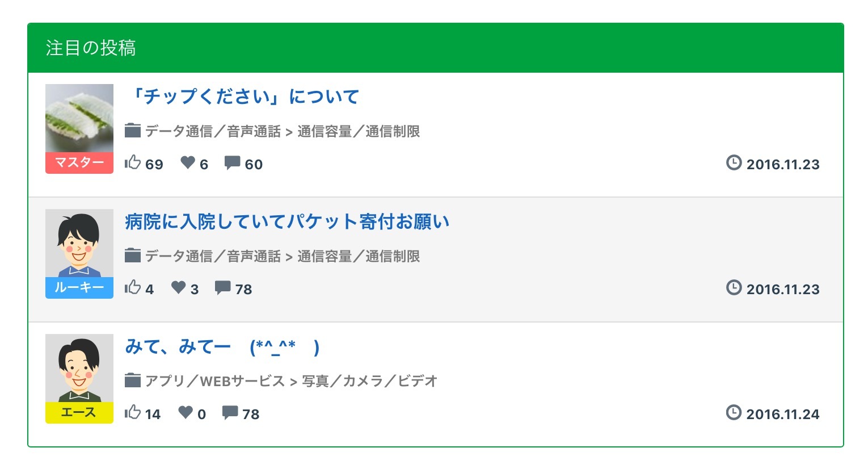Image resolution: width=868 pixels, height=456 pixels.
Task: Click the comment bubble showing 60 replies
Action: 232,163
